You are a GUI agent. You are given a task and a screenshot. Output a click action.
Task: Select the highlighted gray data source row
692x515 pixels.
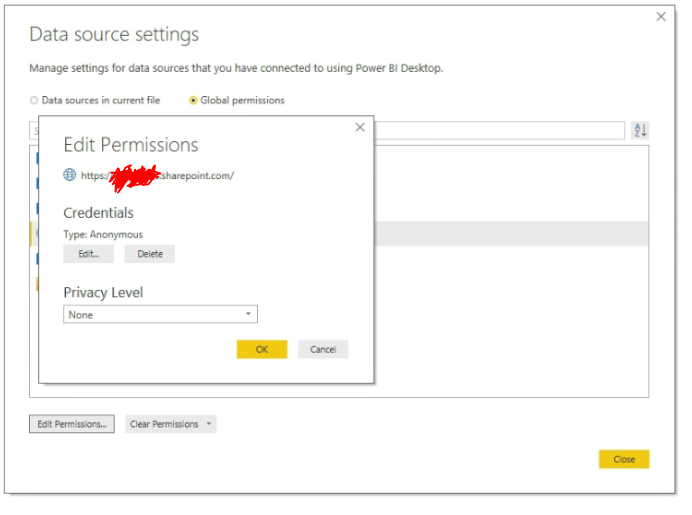510,234
